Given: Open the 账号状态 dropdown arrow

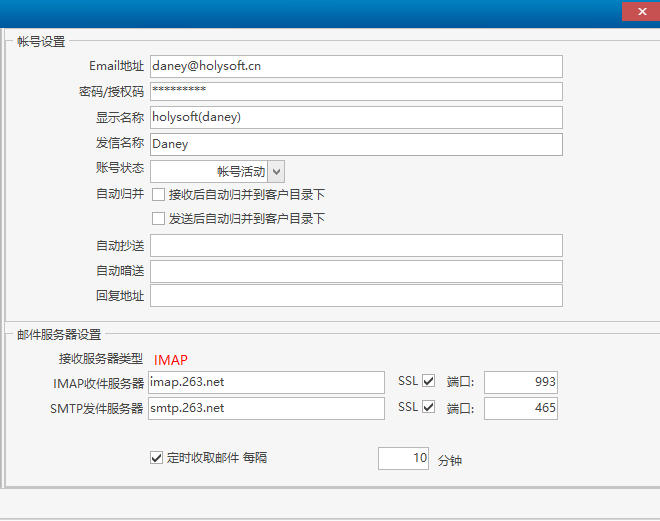Looking at the screenshot, I should point(276,172).
